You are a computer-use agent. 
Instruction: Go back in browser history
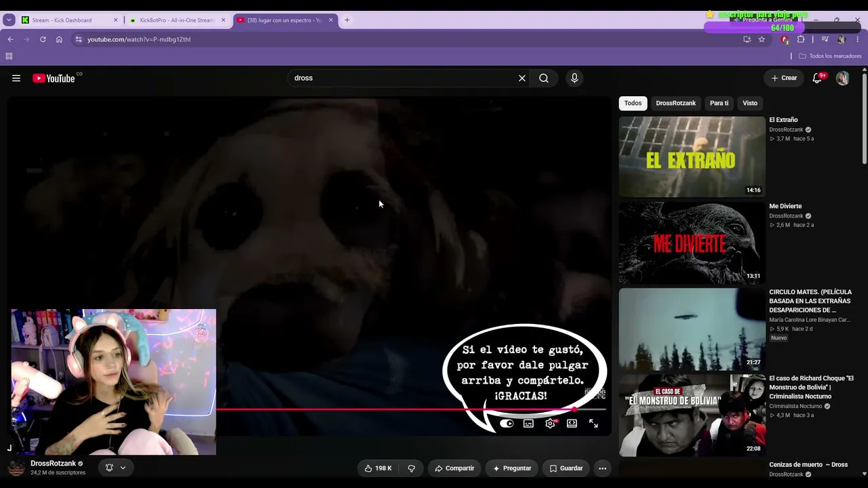[10, 39]
